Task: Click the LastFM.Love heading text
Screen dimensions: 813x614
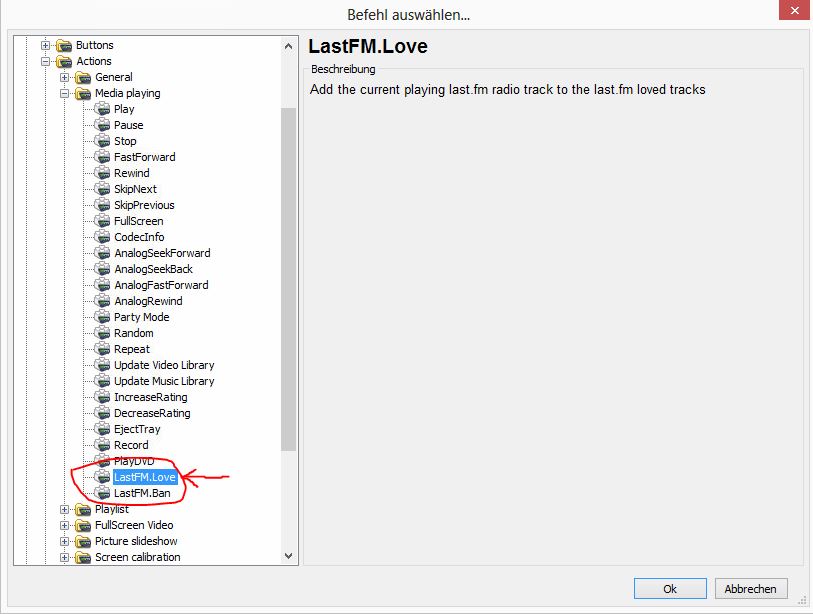Action: 368,46
